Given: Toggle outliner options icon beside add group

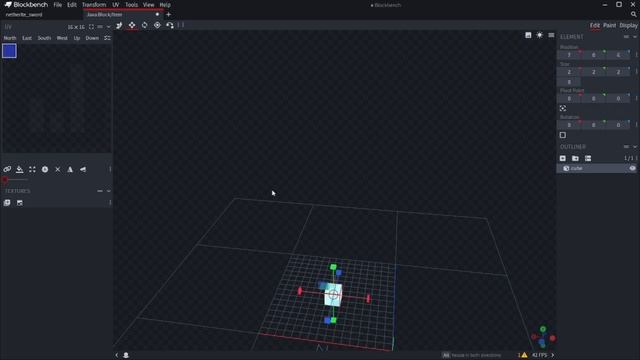Looking at the screenshot, I should pyautogui.click(x=588, y=158).
